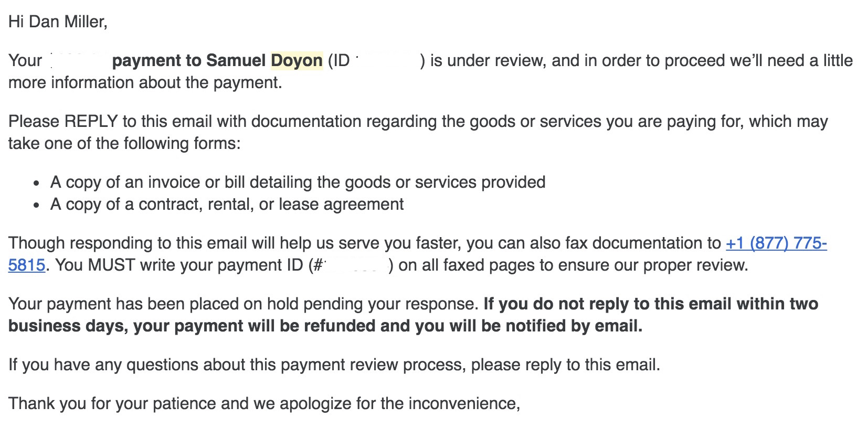The height and width of the screenshot is (429, 868).
Task: Click the "Hi Dan Miller," greeting line
Action: click(x=58, y=22)
